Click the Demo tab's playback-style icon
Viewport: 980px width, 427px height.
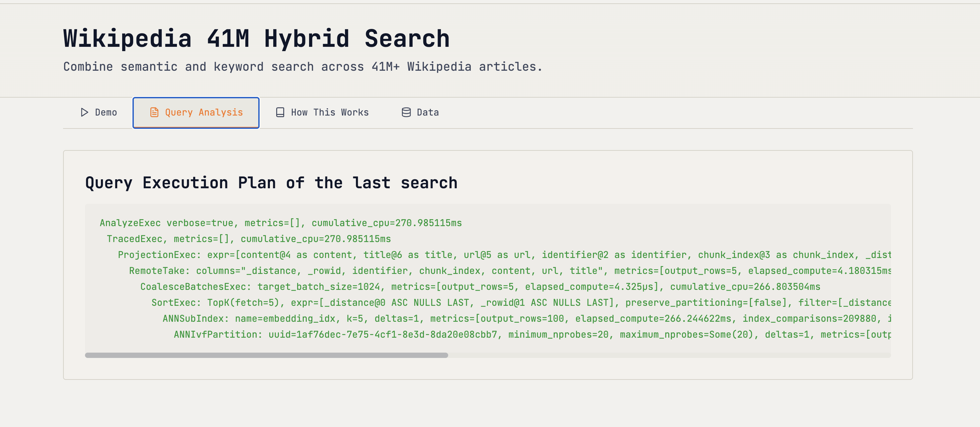tap(84, 112)
